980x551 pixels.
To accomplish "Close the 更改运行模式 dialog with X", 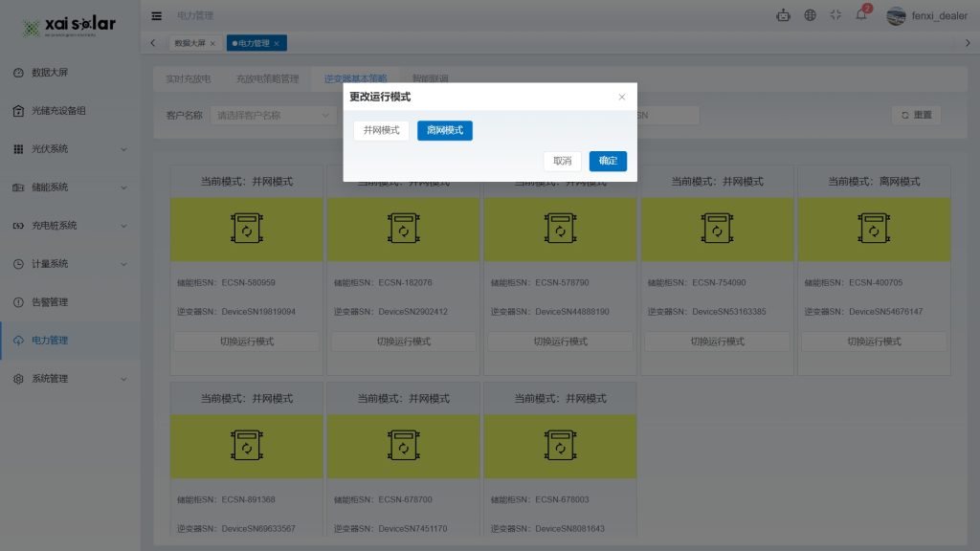I will click(x=622, y=97).
